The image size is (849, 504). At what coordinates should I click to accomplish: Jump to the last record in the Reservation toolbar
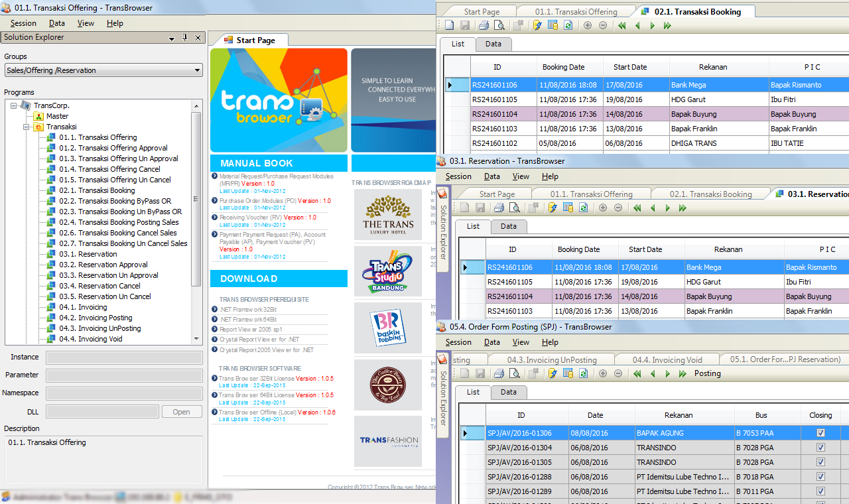click(683, 208)
